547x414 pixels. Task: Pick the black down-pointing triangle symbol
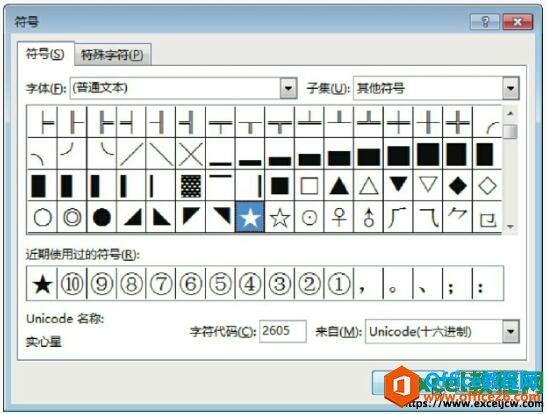click(x=398, y=186)
